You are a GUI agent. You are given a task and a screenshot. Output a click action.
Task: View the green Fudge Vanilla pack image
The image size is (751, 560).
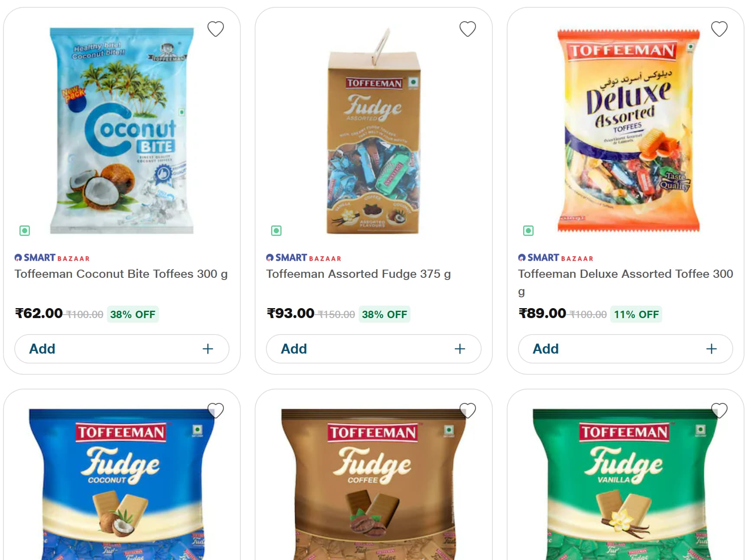click(625, 485)
